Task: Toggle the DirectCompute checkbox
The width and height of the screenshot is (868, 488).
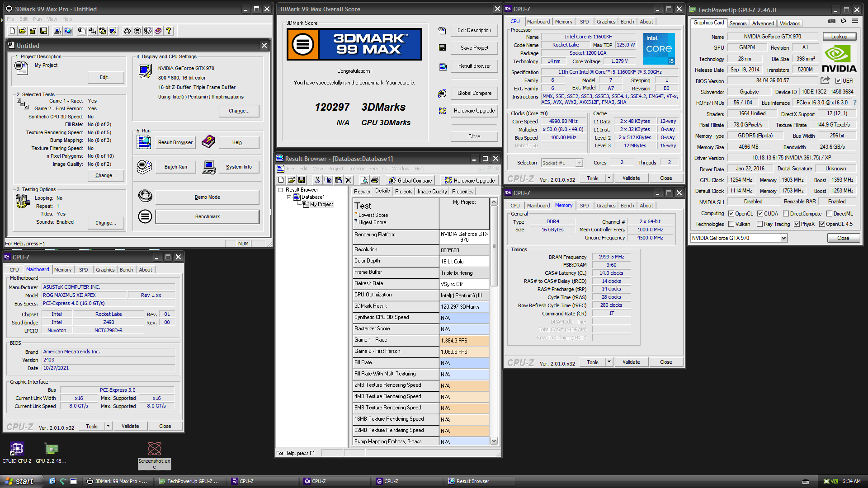Action: [x=786, y=214]
